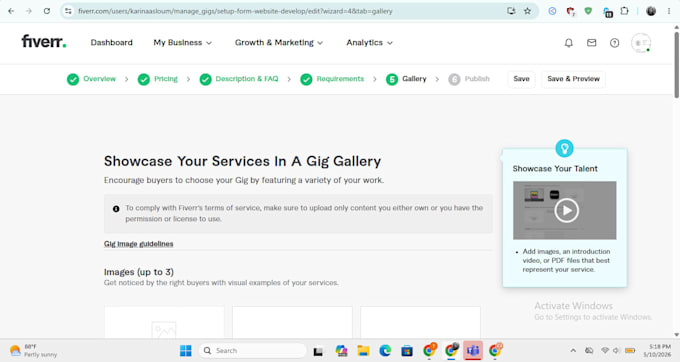This screenshot has width=680, height=362.
Task: Open the extensions puzzle icon
Action: click(x=624, y=11)
